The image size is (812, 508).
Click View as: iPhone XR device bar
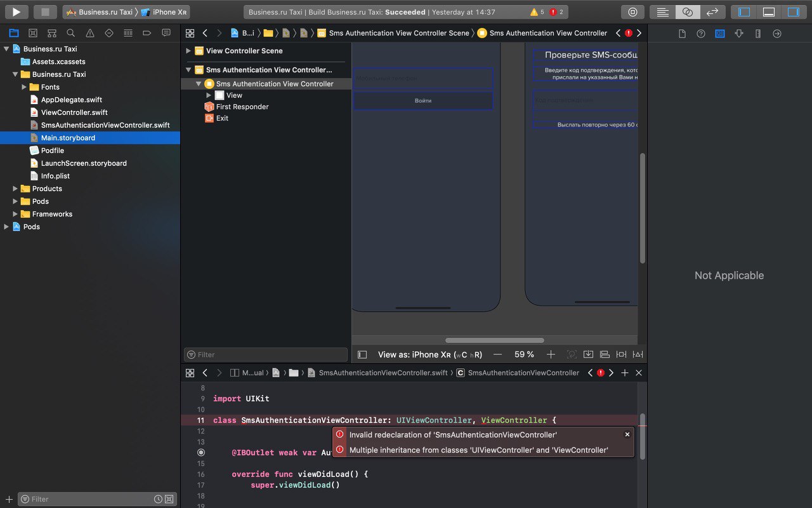(429, 354)
